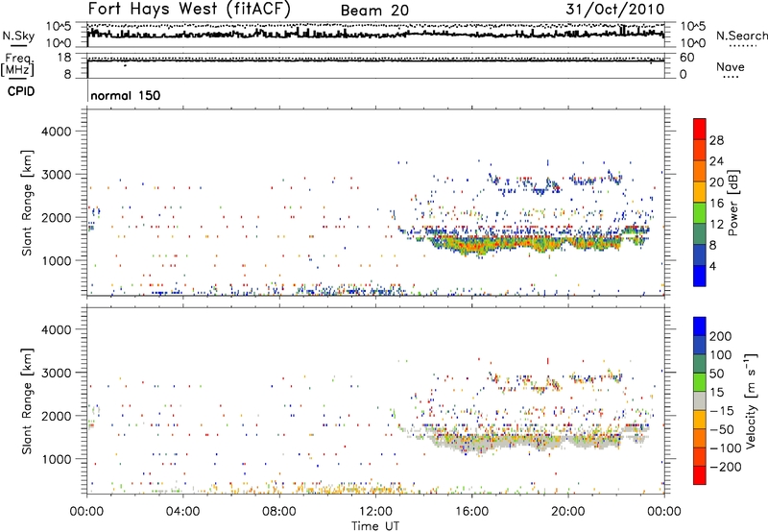Image resolution: width=768 pixels, height=532 pixels.
Task: Click the '16' label on Power scale
Action: pos(716,204)
